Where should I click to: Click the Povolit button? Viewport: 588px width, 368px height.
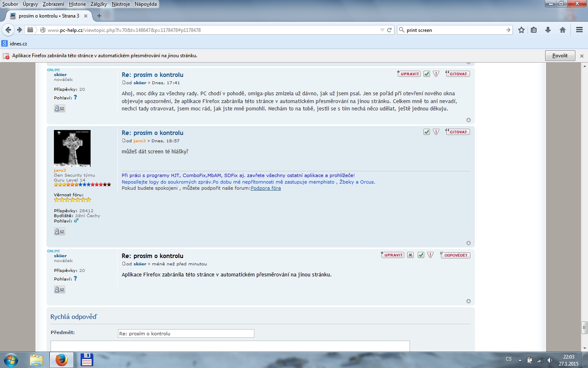pos(560,56)
